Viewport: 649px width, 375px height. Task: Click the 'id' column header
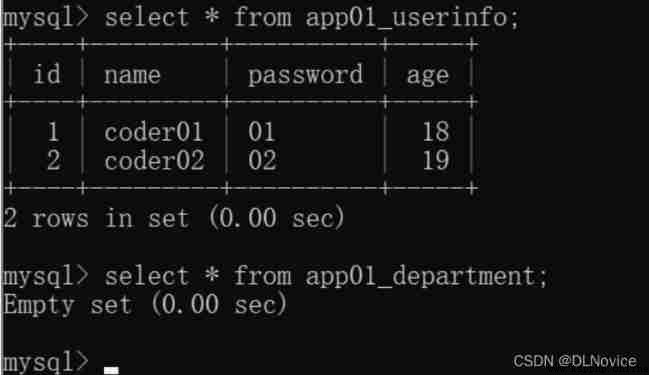coord(47,75)
